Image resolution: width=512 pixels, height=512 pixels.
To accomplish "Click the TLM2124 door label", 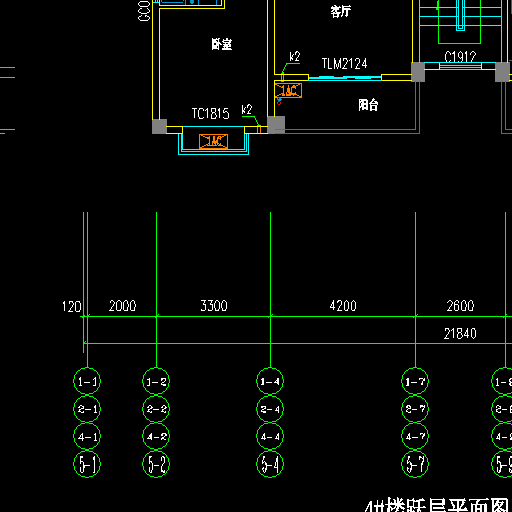I will tap(344, 64).
